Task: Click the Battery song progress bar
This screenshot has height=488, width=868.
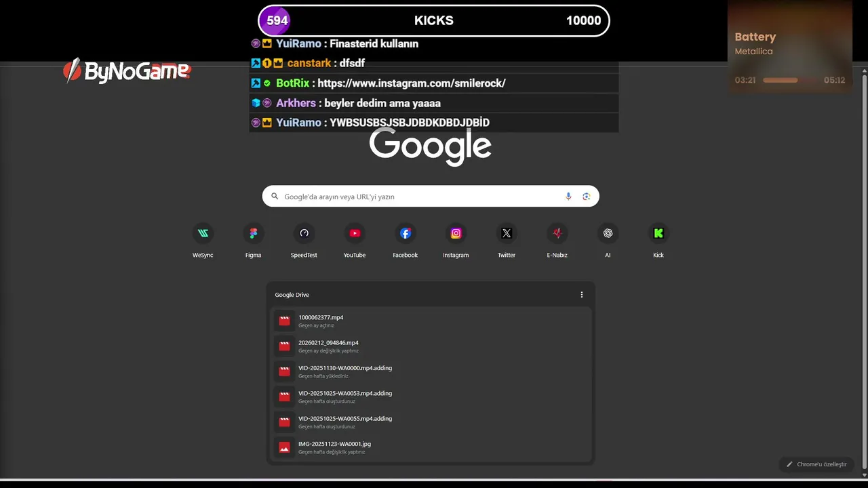Action: (x=790, y=80)
